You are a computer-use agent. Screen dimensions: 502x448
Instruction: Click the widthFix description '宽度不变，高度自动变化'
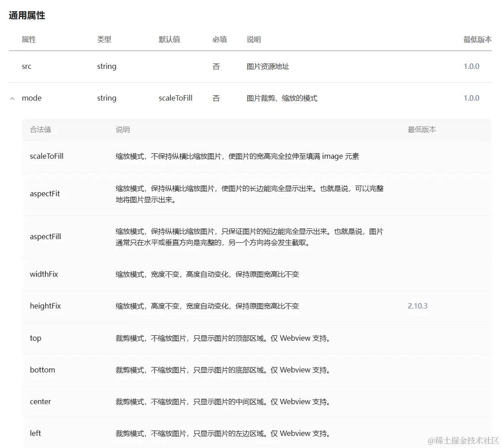(x=190, y=274)
